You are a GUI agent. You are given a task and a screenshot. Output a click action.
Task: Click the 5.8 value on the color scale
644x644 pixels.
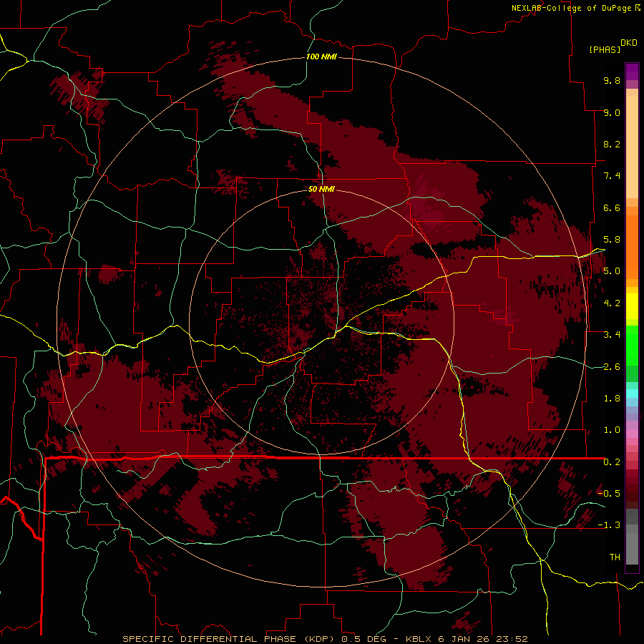(612, 240)
